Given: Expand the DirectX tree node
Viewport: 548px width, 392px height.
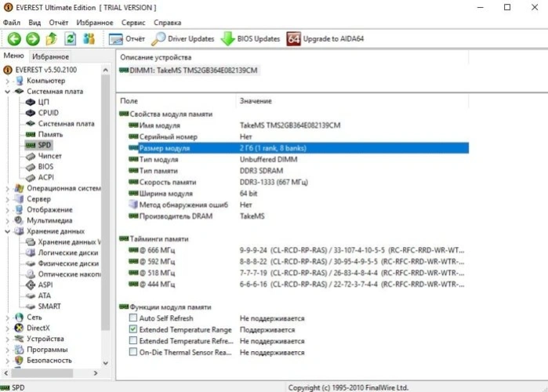Looking at the screenshot, I should click(7, 328).
